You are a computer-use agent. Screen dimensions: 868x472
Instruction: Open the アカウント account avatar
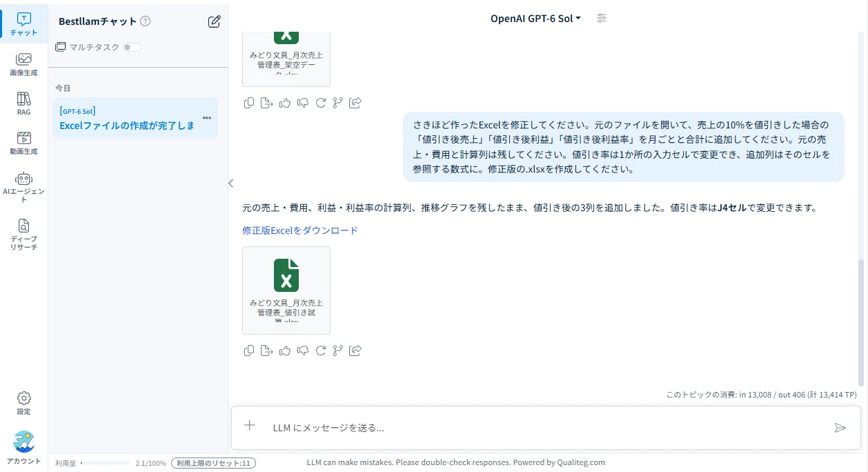click(23, 448)
